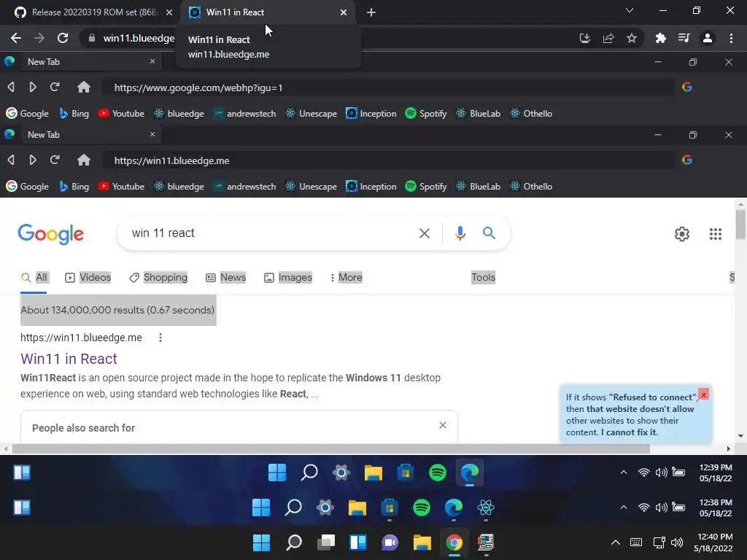Screen dimensions: 747x560
Task: Switch to Videos results tab
Action: tap(88, 278)
